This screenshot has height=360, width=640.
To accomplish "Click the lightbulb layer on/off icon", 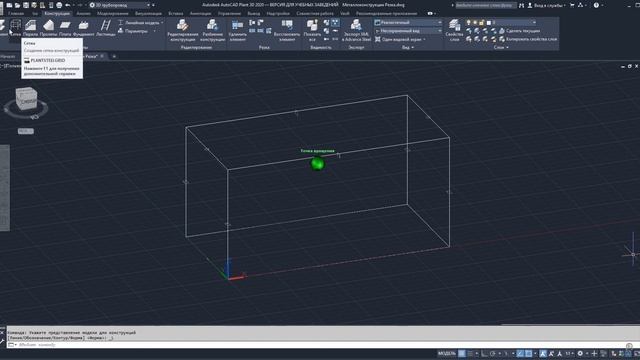I will [469, 22].
